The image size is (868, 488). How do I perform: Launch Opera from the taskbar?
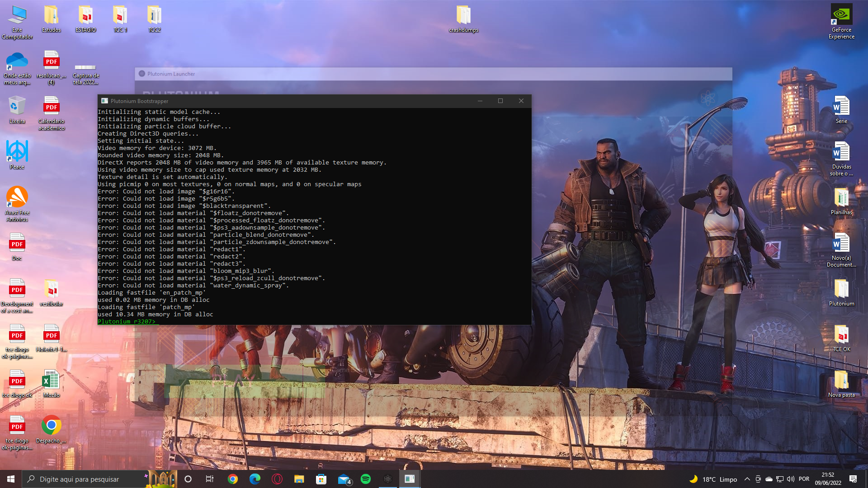coord(277,479)
